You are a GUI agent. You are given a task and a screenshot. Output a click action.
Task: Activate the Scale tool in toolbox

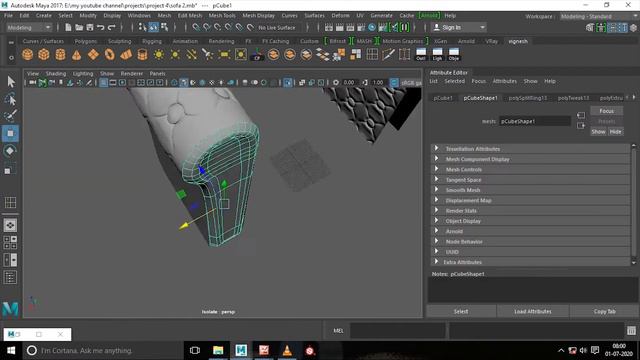pyautogui.click(x=9, y=169)
